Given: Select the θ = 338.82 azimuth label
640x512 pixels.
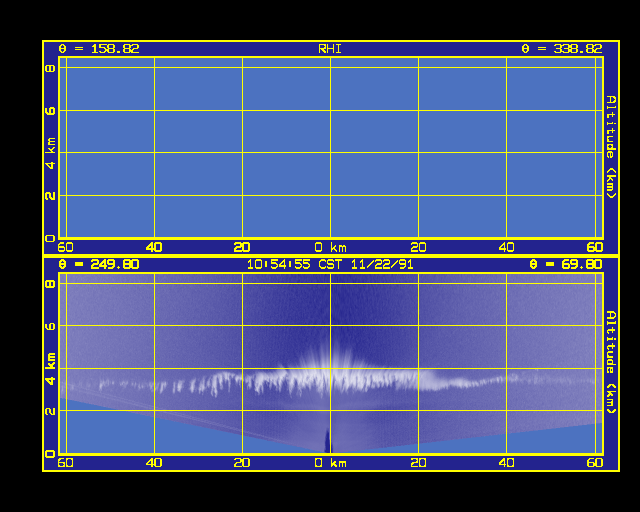Looking at the screenshot, I should [562, 49].
